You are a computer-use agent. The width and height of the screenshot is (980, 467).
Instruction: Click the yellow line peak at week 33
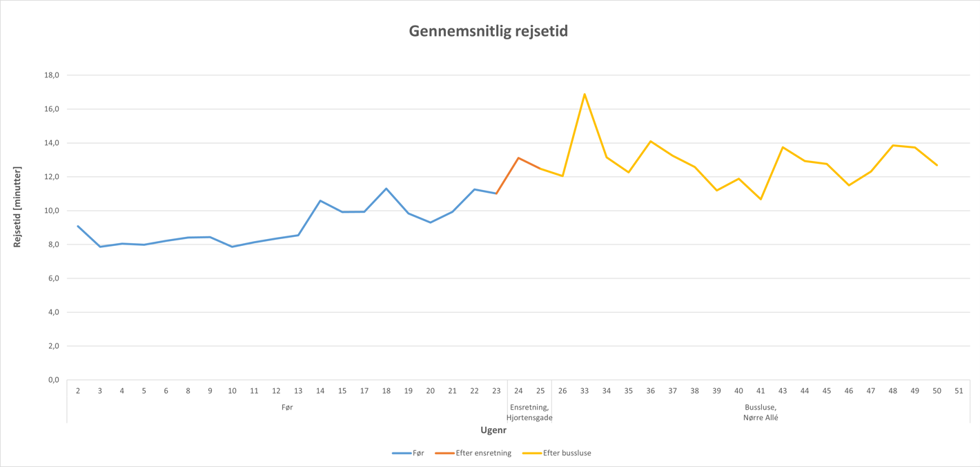pos(585,94)
